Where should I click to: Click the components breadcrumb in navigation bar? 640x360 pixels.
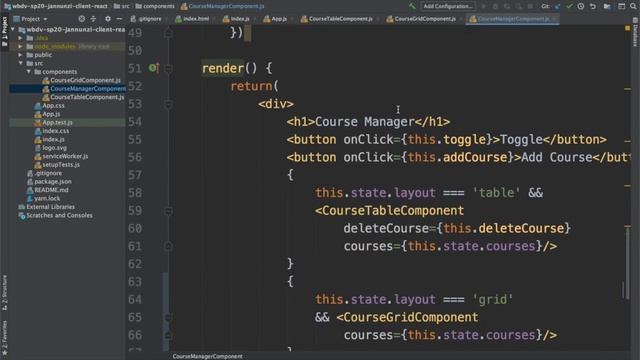click(155, 6)
